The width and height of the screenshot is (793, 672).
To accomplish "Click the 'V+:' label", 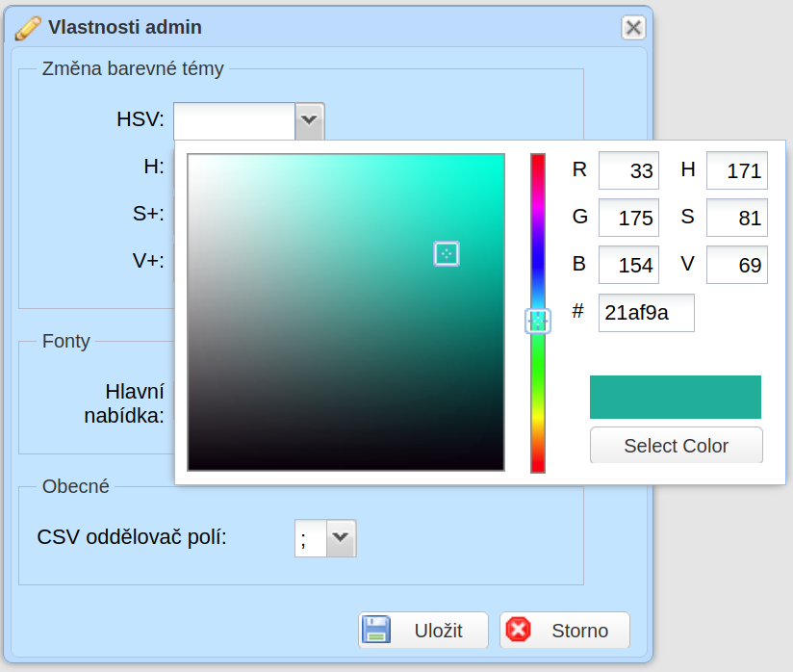I will coord(148,261).
